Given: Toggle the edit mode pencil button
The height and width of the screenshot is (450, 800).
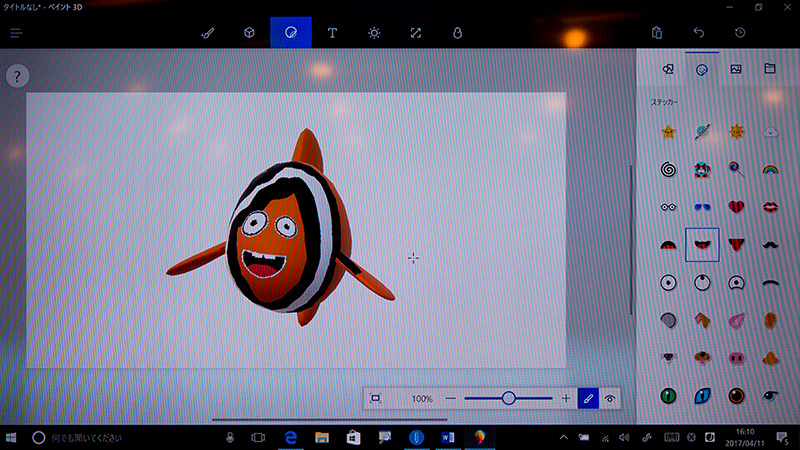Looking at the screenshot, I should click(x=588, y=398).
